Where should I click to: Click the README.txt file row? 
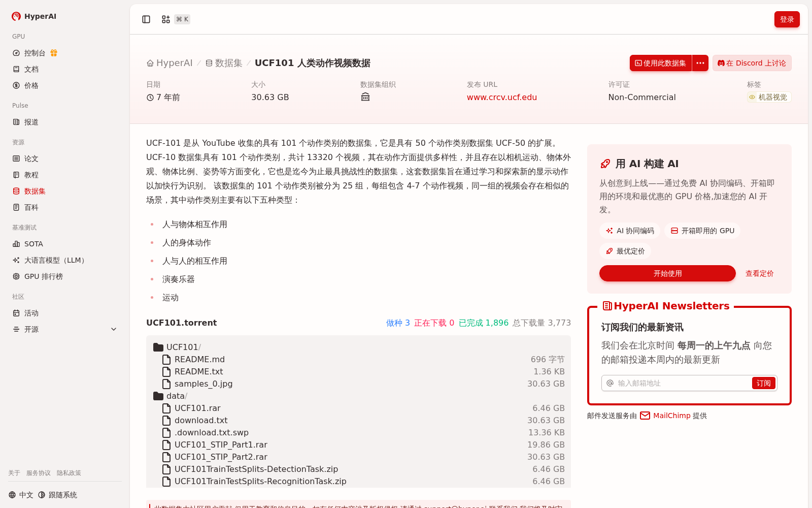[x=359, y=371]
